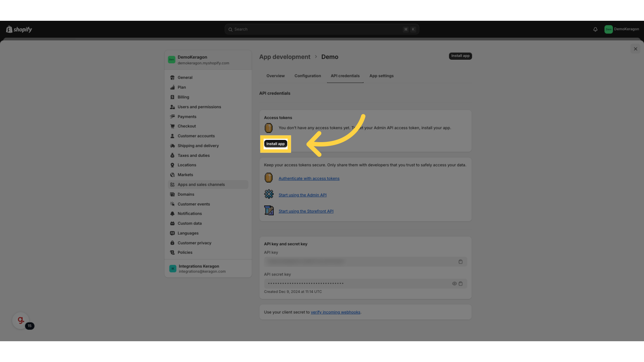Screen dimensions: 644x362
Task: Click the Storefront API illustration icon
Action: [269, 210]
